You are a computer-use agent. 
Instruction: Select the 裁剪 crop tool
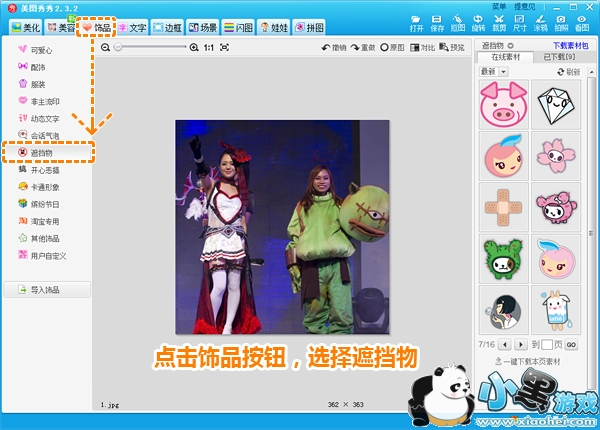[499, 24]
